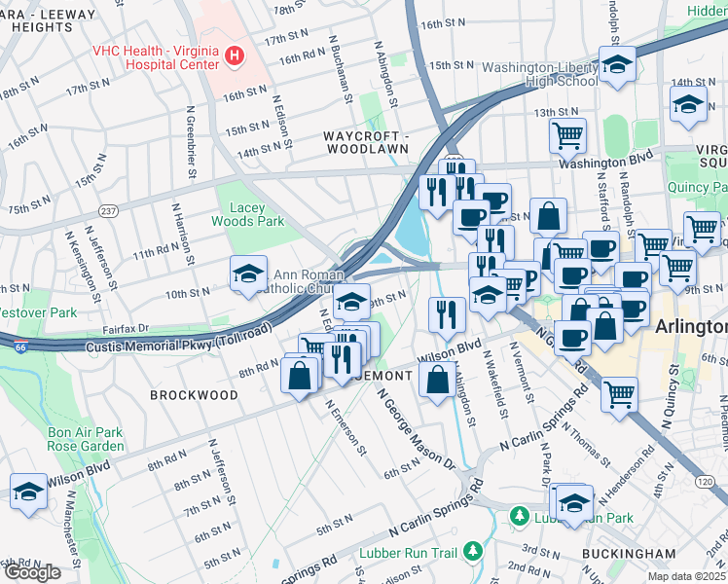Click the Quincy Park label
The width and height of the screenshot is (728, 584).
click(x=698, y=188)
